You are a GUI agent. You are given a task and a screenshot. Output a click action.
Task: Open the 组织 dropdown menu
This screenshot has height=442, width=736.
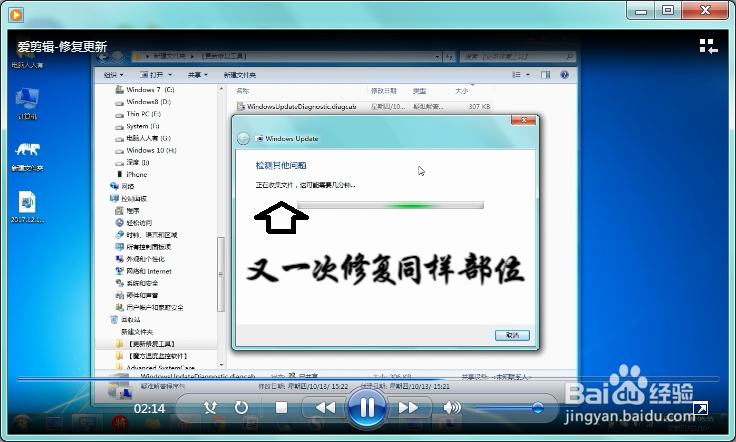pos(113,75)
